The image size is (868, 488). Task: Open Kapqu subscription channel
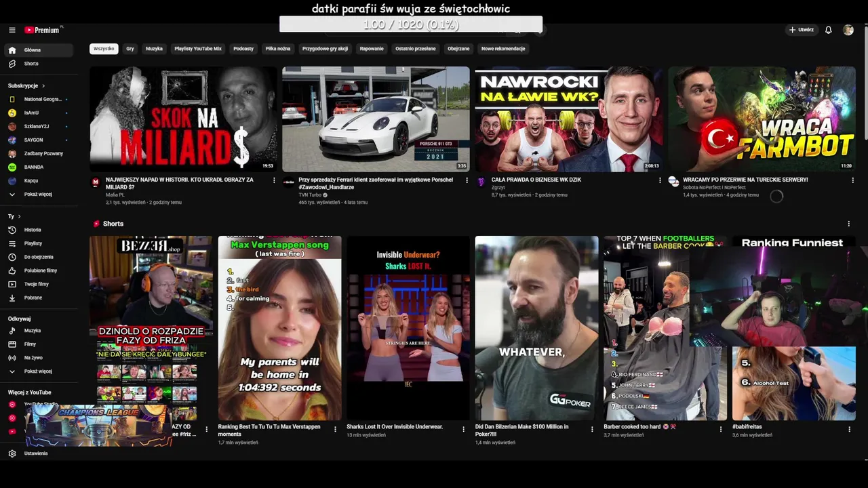coord(39,180)
